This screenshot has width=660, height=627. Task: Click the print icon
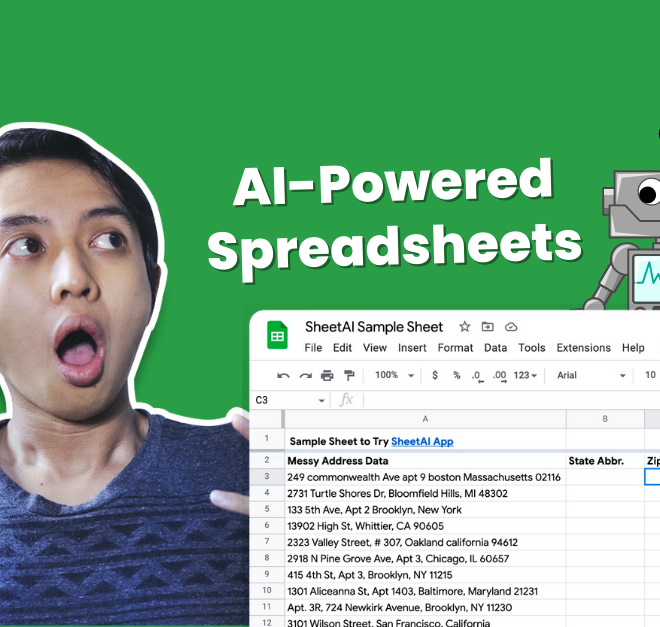(x=327, y=376)
